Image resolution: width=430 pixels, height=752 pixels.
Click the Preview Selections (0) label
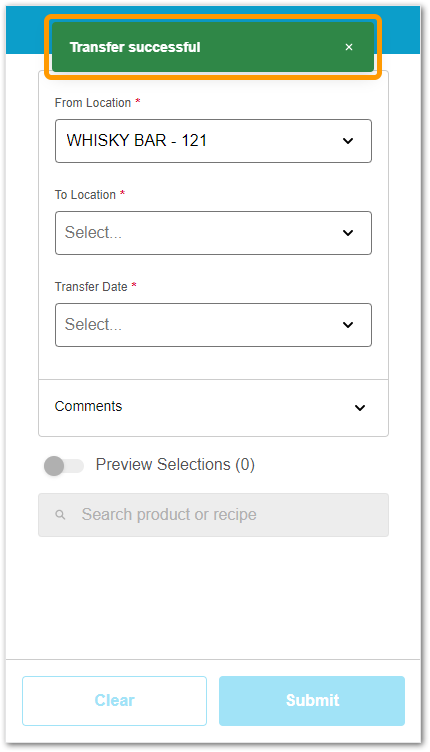click(x=175, y=465)
